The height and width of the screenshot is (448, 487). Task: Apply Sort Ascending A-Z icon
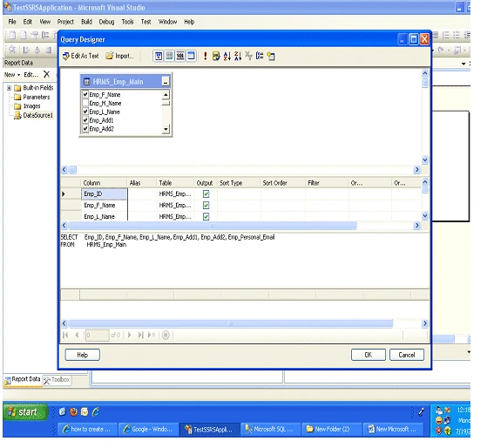click(x=227, y=57)
